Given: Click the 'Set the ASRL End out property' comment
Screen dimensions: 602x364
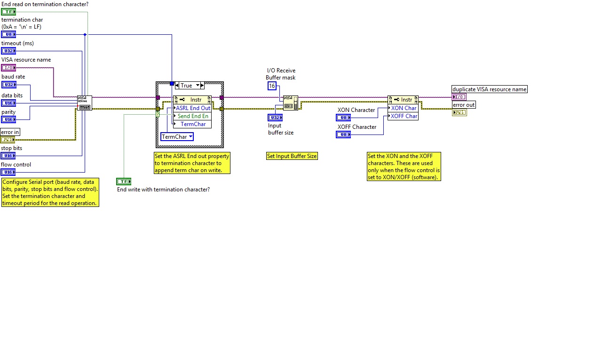Looking at the screenshot, I should (x=192, y=163).
